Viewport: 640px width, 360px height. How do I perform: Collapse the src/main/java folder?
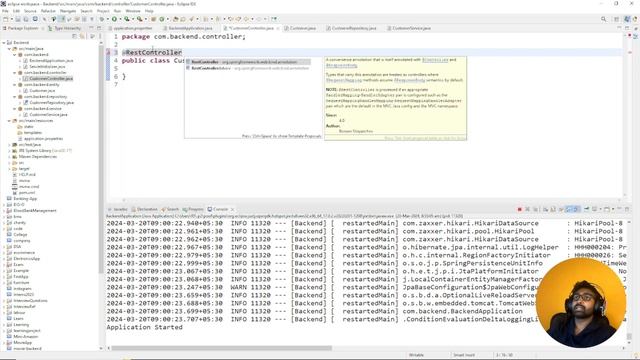pyautogui.click(x=9, y=49)
